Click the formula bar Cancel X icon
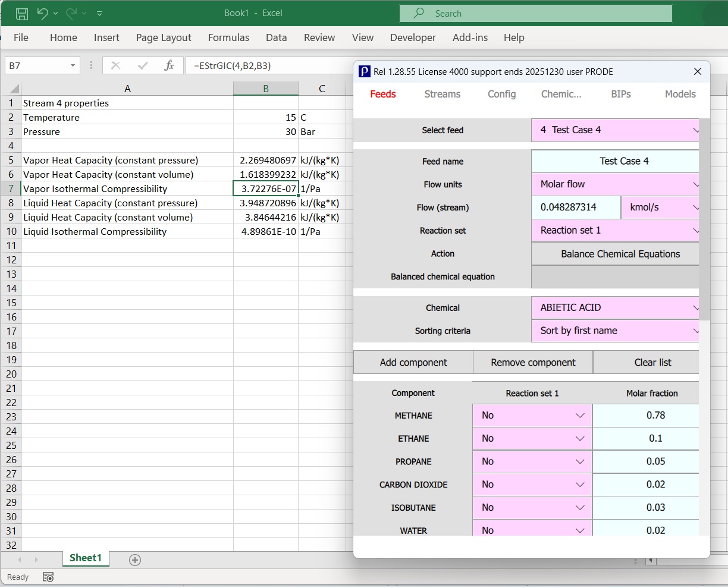 click(x=115, y=65)
